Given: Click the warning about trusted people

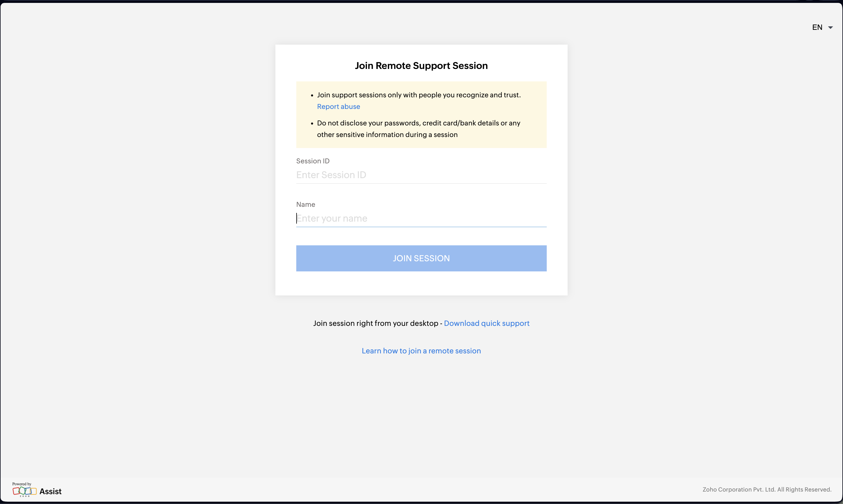Looking at the screenshot, I should click(419, 95).
